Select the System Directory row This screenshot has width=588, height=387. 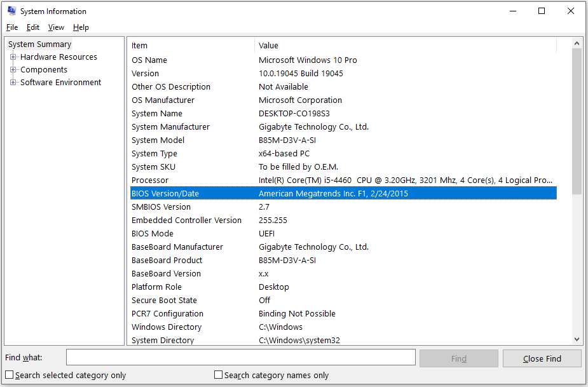tap(343, 340)
